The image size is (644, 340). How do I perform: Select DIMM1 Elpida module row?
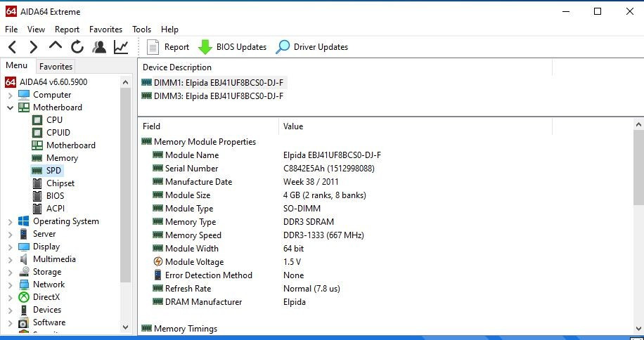(x=212, y=83)
